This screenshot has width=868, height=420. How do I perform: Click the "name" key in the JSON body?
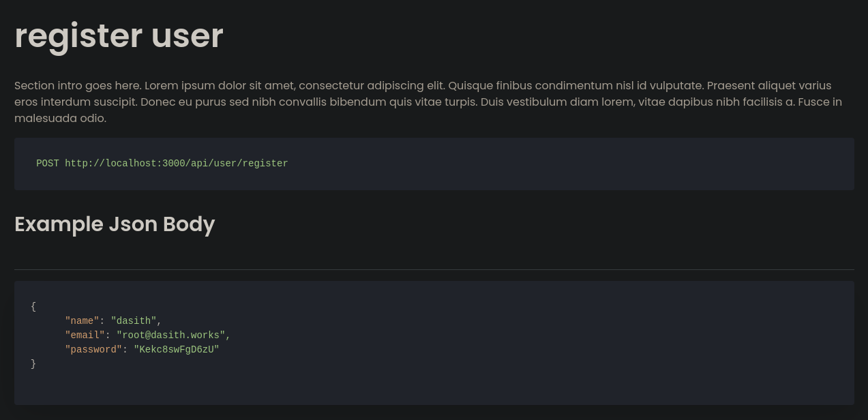click(82, 320)
